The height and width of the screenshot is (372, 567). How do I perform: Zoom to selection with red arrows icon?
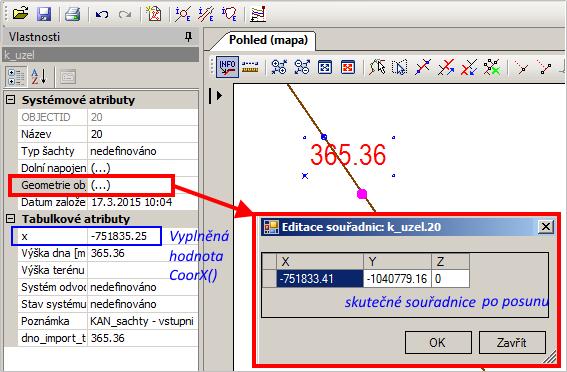348,67
